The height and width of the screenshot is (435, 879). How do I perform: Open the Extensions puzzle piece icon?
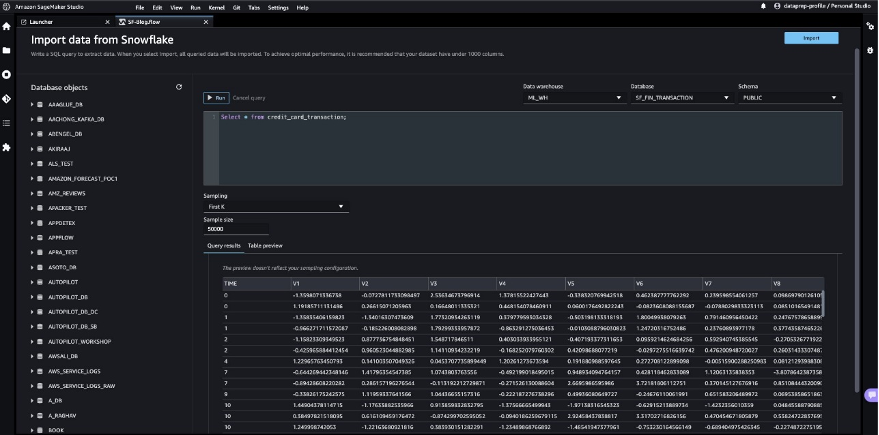click(x=7, y=147)
